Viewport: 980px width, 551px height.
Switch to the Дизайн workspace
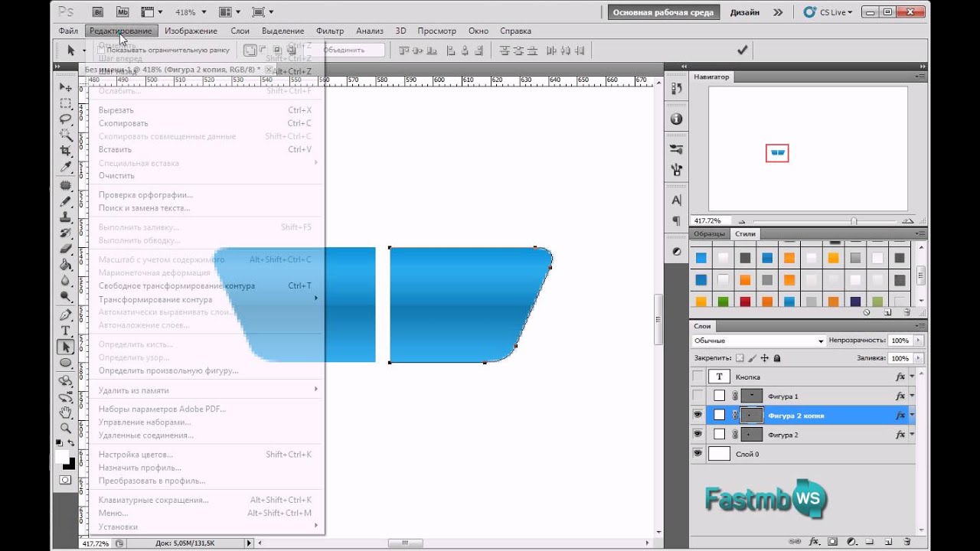point(745,12)
